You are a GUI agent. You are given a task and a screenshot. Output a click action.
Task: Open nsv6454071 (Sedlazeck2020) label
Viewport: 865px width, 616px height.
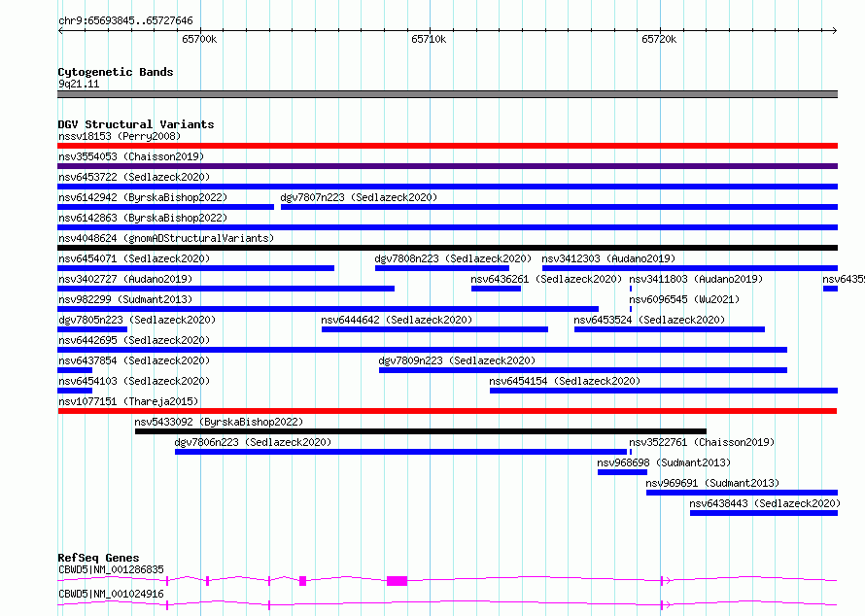[134, 258]
